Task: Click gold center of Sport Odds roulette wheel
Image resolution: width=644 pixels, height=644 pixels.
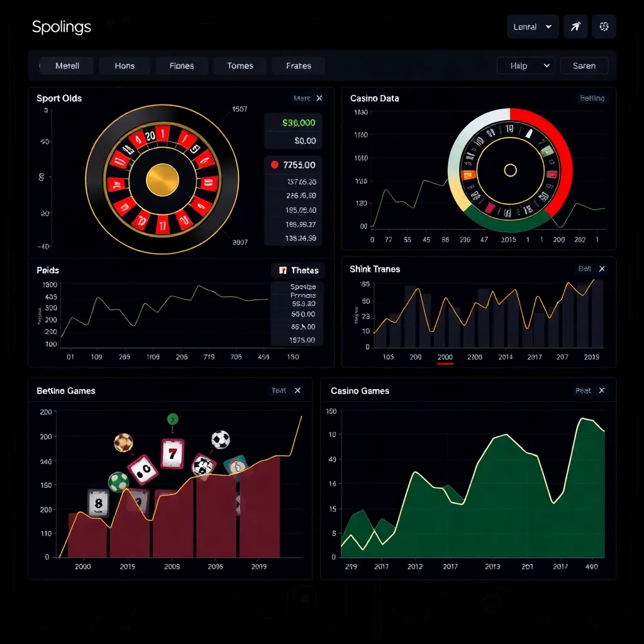Action: [x=162, y=180]
